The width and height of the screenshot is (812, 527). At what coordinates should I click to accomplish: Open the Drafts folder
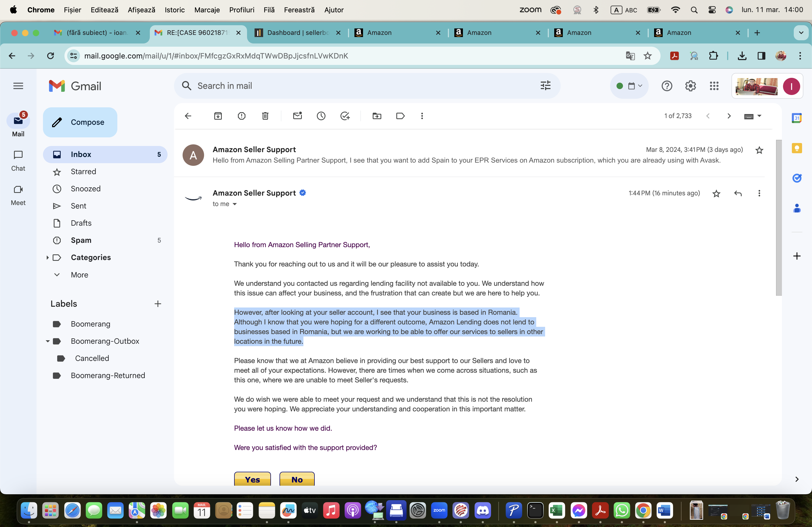click(105, 223)
